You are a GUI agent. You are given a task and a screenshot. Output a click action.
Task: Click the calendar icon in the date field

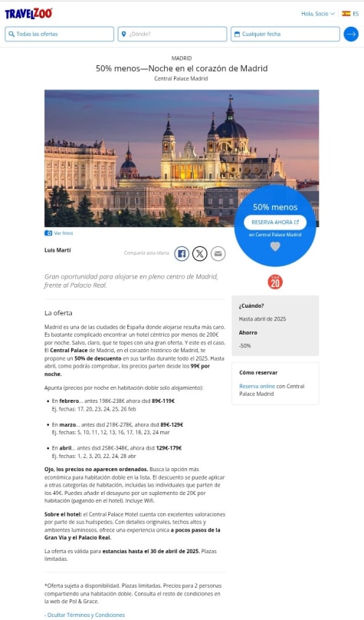coord(237,34)
